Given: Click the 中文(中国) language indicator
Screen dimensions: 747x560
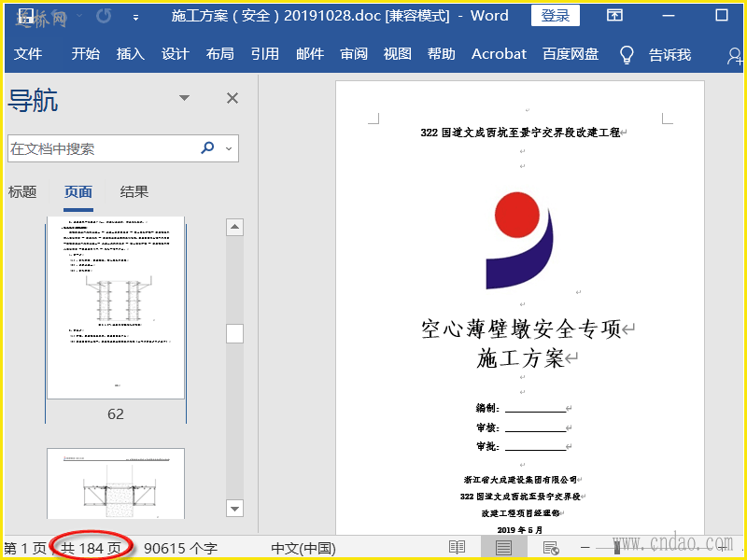Looking at the screenshot, I should pos(303,548).
